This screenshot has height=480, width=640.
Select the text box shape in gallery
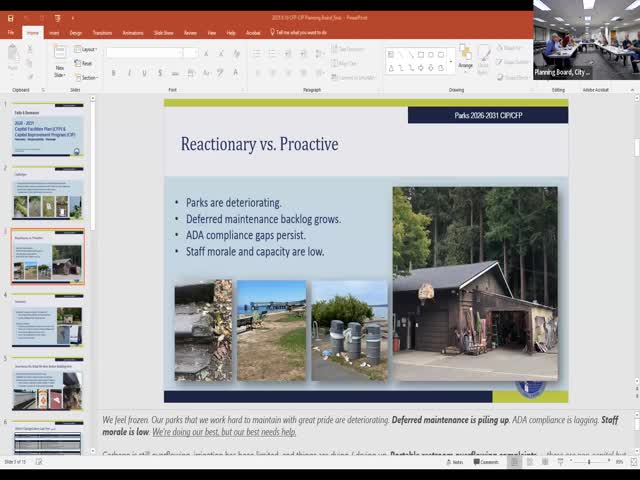[391, 54]
